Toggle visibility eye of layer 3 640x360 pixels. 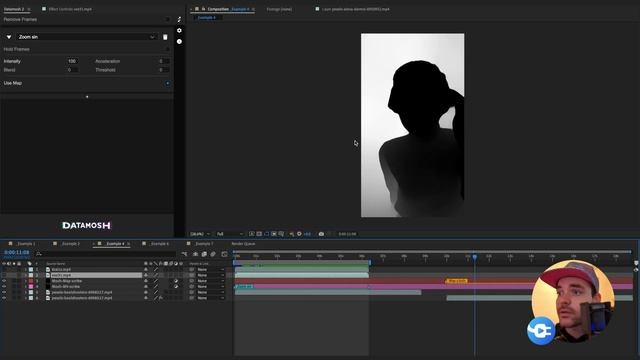[x=4, y=281]
